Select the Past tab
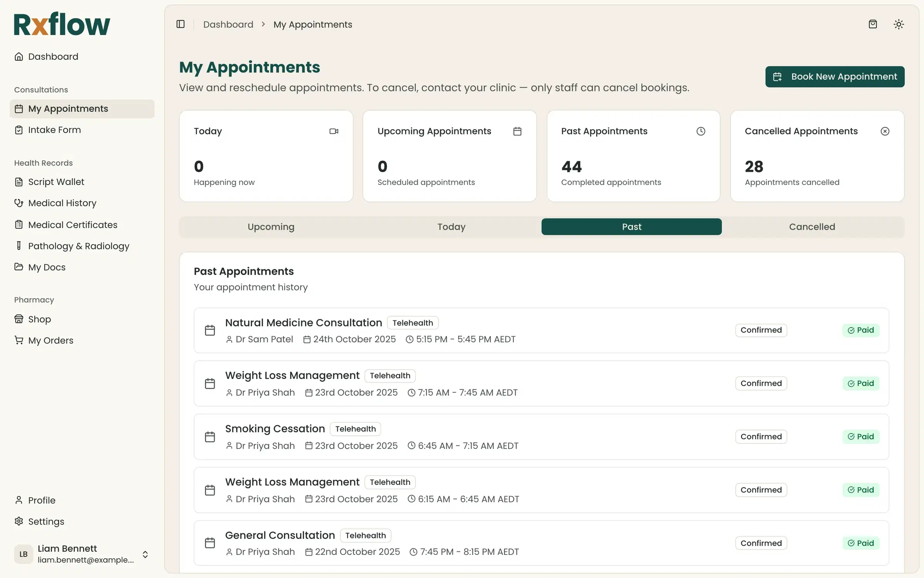The image size is (924, 578). (x=631, y=227)
